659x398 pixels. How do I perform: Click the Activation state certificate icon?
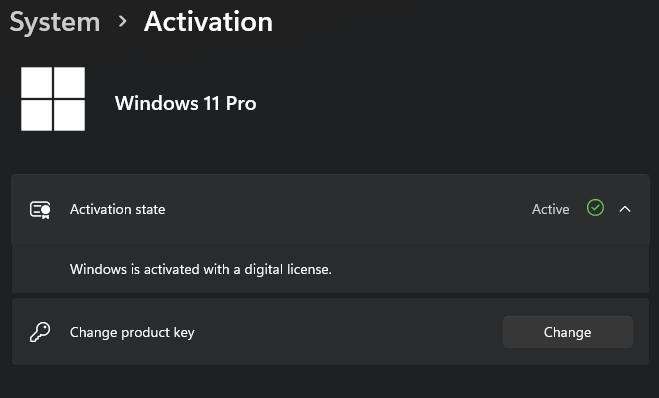(x=40, y=209)
